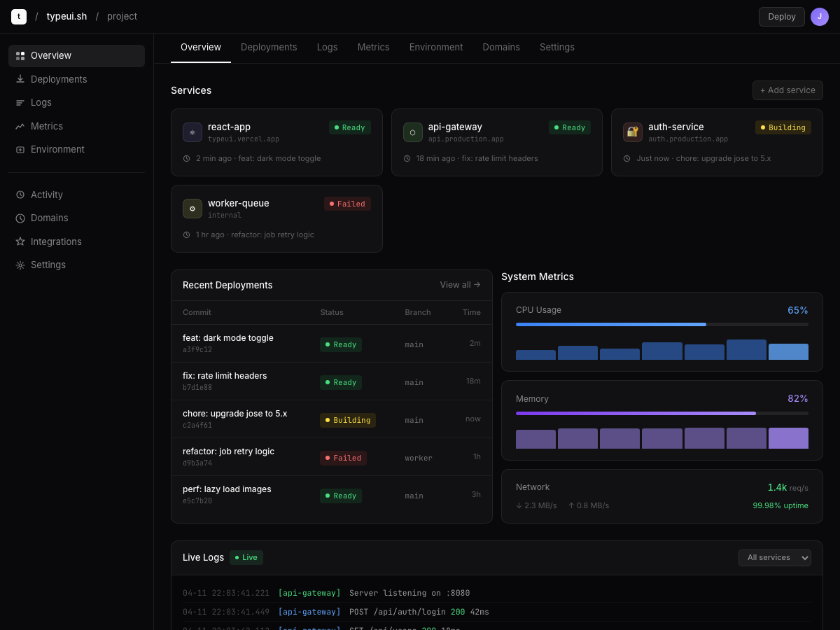The width and height of the screenshot is (840, 630).
Task: Click the Memory usage progress bar
Action: [x=662, y=413]
